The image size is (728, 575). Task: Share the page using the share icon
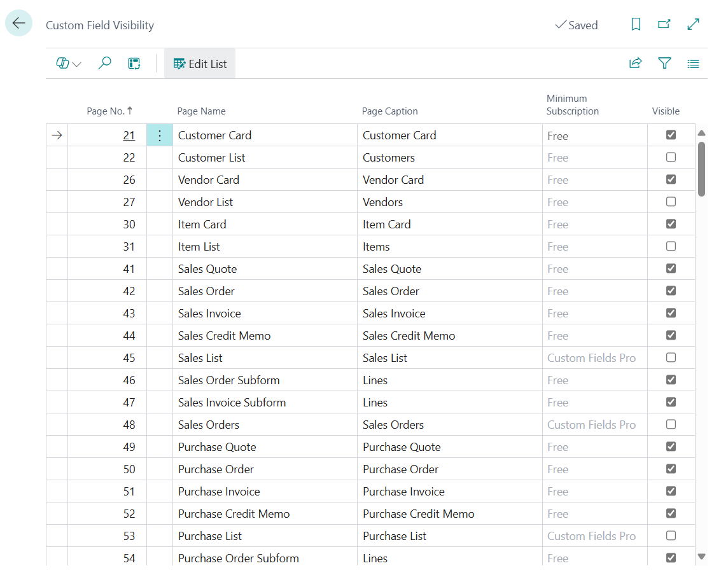click(635, 64)
